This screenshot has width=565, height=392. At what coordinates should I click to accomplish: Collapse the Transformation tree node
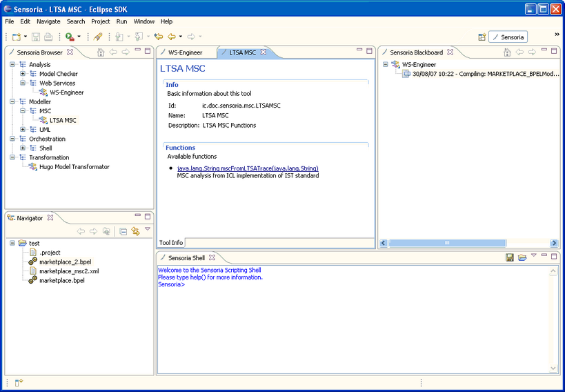[12, 157]
